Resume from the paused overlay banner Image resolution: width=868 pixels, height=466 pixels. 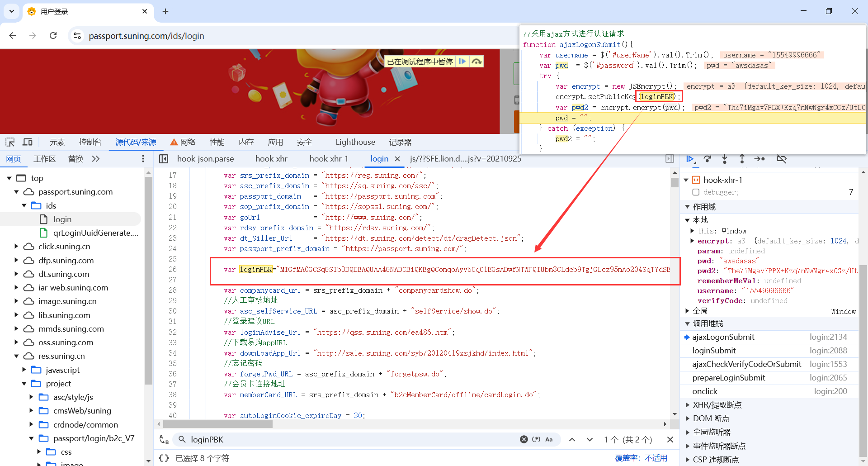(462, 62)
